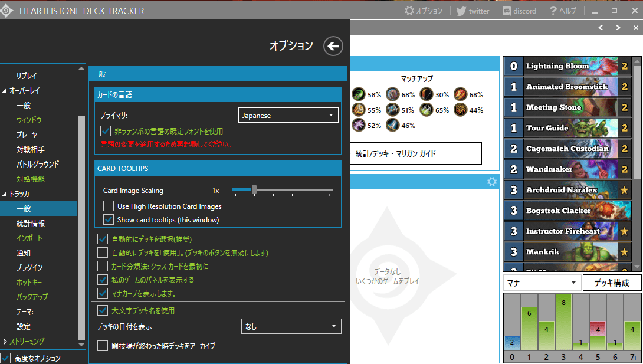Image resolution: width=643 pixels, height=364 pixels.
Task: Click the 44% matchup class icon
Action: pos(461,110)
